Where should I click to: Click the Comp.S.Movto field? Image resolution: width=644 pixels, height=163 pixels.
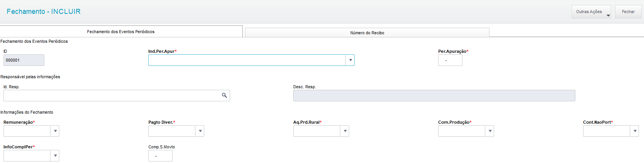(160, 156)
